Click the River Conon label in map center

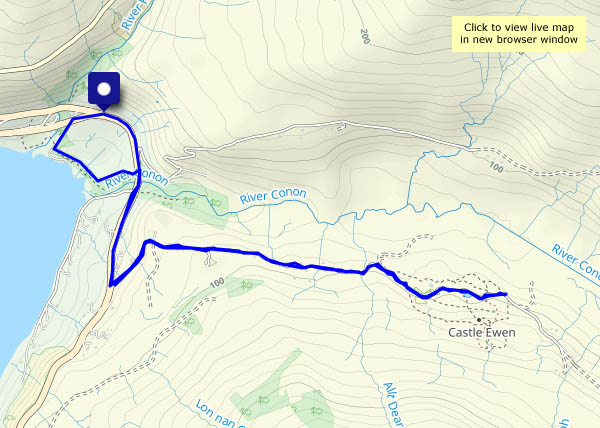[273, 195]
